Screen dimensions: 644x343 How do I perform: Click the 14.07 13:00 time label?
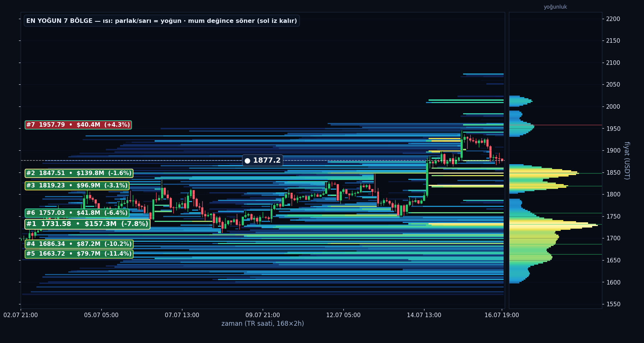coord(424,315)
